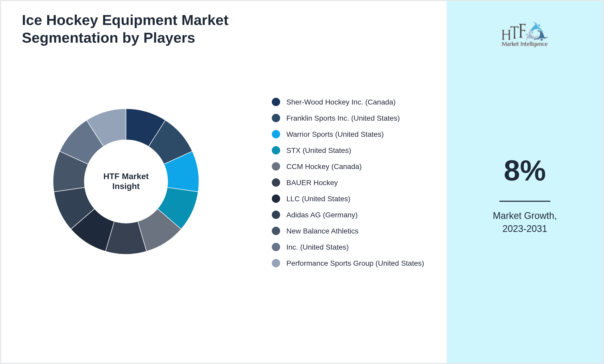This screenshot has width=604, height=364.
Task: Click the bright blue Warrior Sports donut slice
Action: [x=183, y=173]
